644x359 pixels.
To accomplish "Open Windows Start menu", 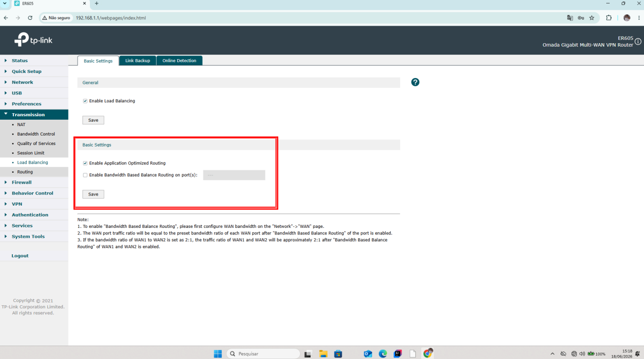I will pos(218,354).
